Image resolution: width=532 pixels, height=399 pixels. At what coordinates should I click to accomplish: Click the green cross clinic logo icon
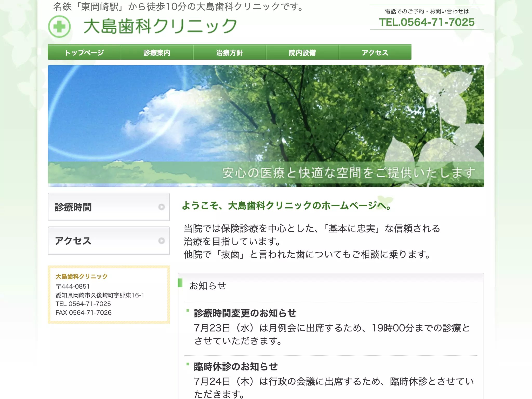click(59, 26)
